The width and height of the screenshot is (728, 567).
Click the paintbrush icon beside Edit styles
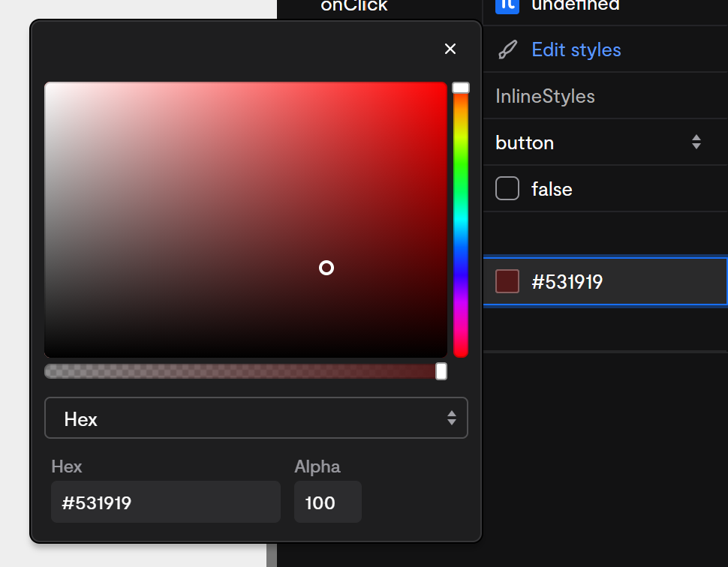(507, 49)
